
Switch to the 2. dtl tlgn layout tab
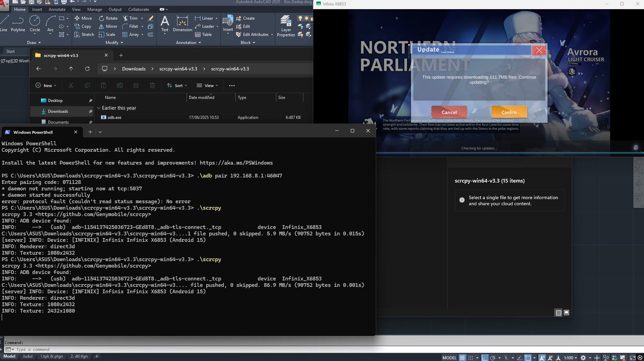(x=79, y=356)
